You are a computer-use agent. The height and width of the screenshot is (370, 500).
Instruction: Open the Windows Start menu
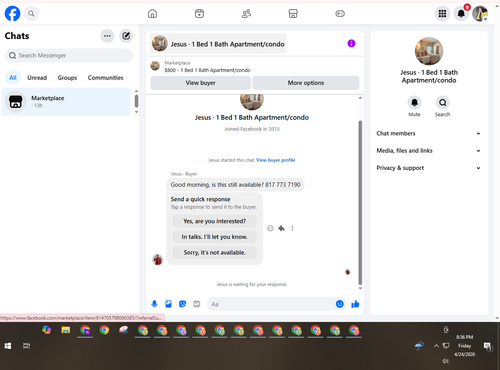pyautogui.click(x=8, y=346)
